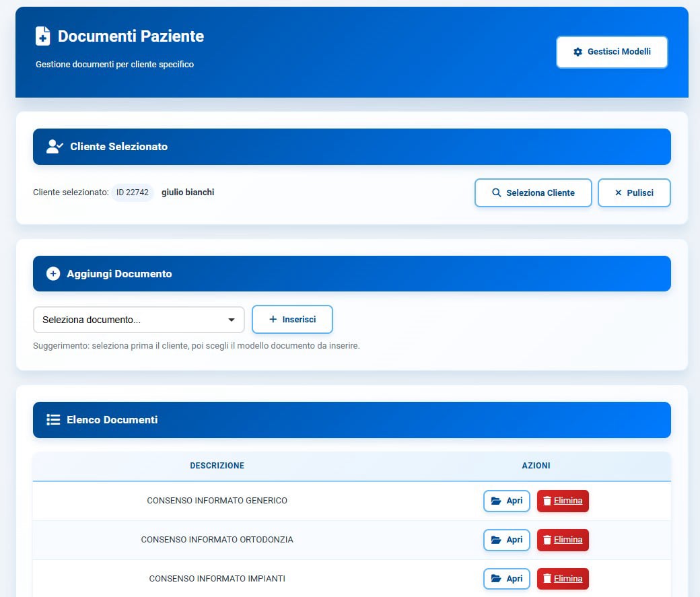This screenshot has width=700, height=597.
Task: Click the trash icon on the first Elimina button
Action: pos(547,501)
